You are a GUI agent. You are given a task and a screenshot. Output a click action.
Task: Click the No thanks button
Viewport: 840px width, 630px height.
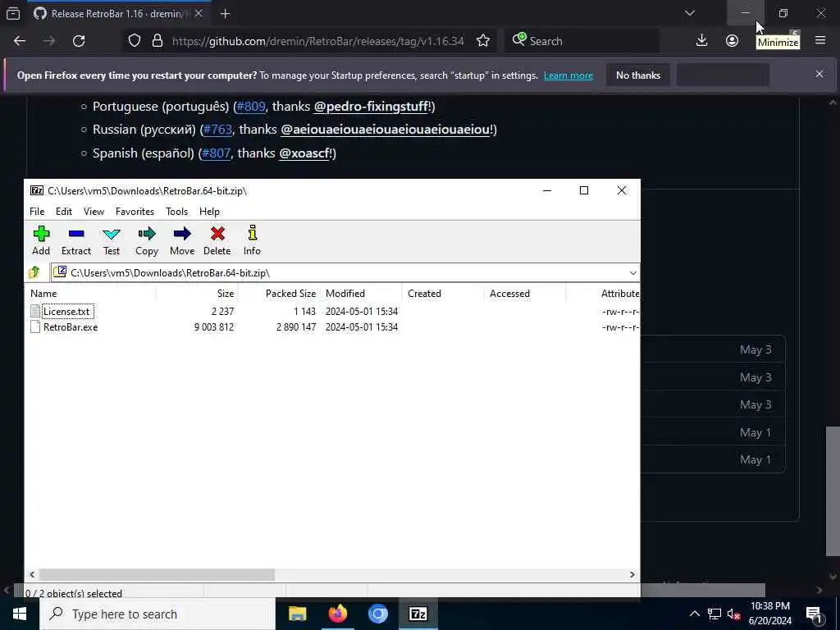(638, 75)
